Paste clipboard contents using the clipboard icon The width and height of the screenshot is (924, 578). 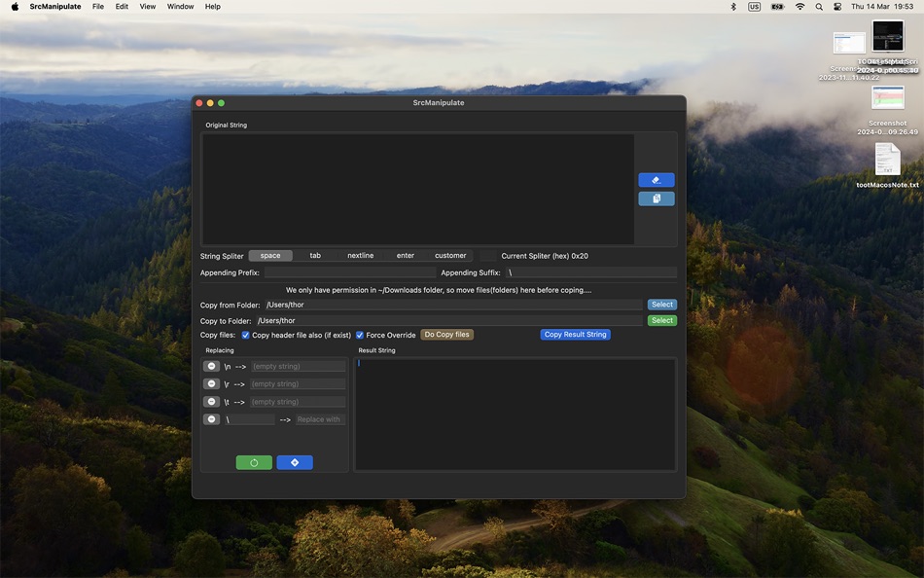[x=656, y=199]
